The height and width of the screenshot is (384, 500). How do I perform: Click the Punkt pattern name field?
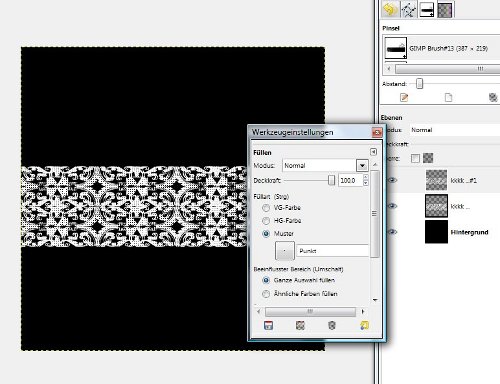click(x=333, y=251)
